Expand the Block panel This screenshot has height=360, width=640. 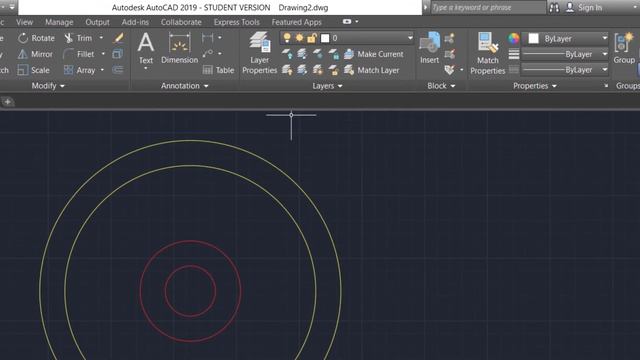tap(441, 86)
